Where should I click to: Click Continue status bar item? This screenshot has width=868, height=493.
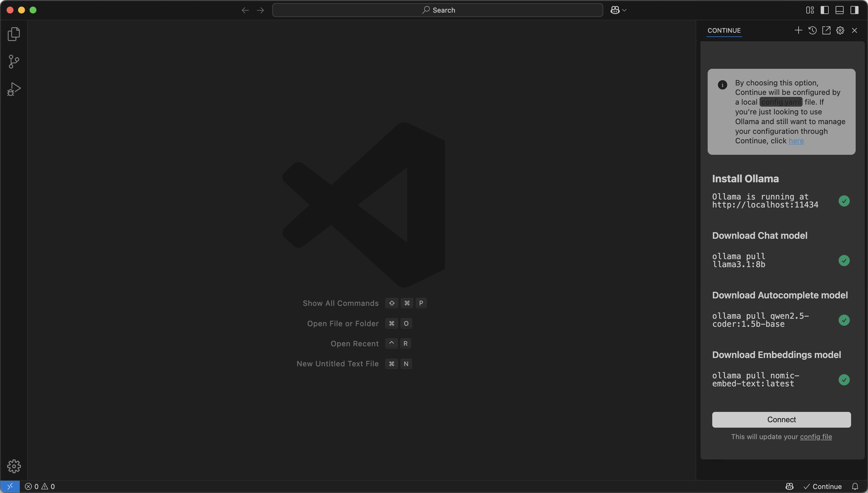pyautogui.click(x=823, y=487)
